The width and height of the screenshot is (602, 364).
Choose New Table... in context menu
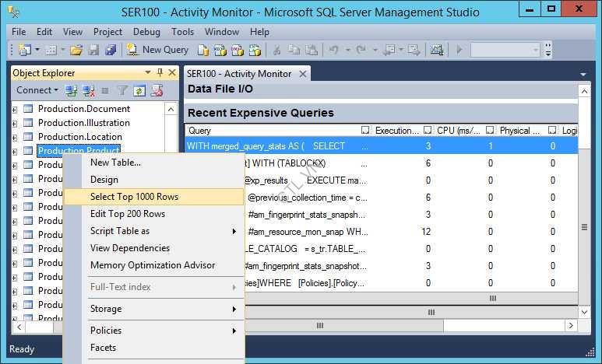[x=153, y=163]
